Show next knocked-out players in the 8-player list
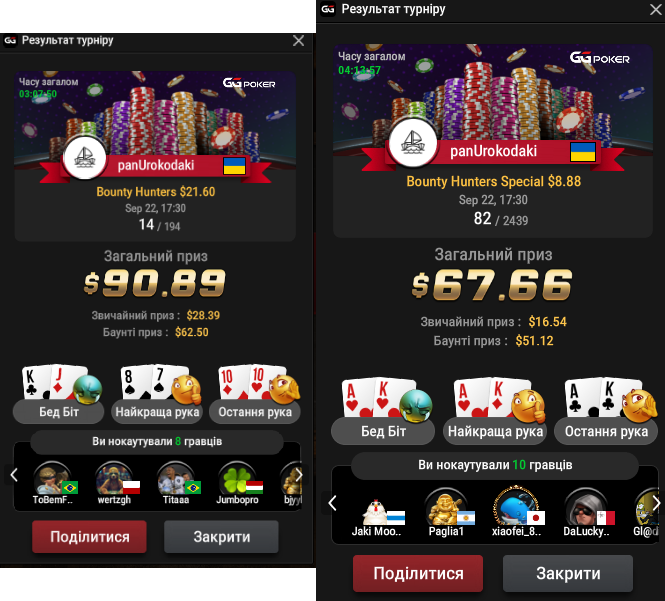Screen dimensions: 665x601 pos(299,475)
